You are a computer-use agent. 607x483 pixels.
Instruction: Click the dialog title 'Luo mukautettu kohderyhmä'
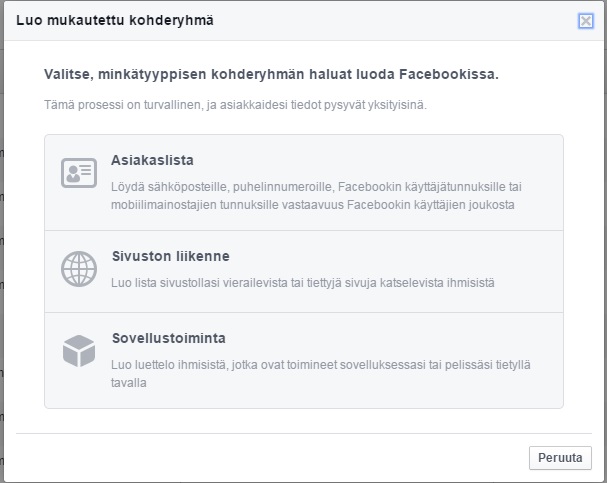(115, 20)
